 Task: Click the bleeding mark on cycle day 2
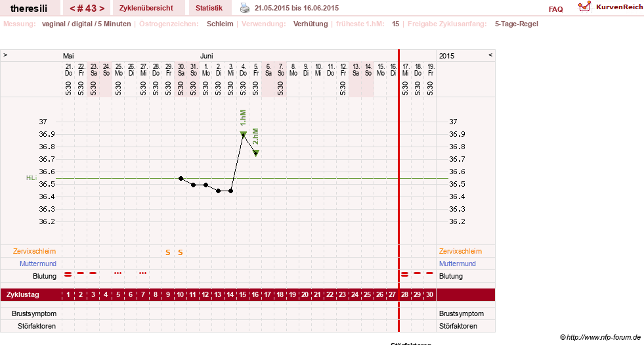[x=81, y=273]
